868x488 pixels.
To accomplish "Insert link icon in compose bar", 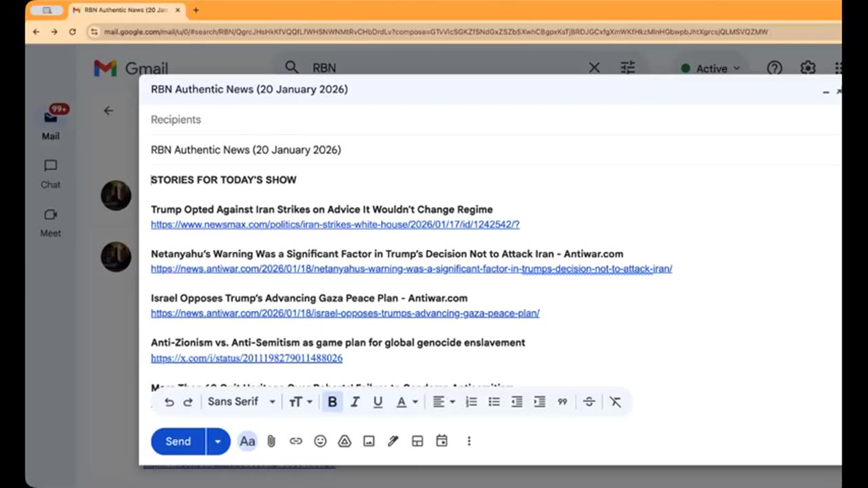I will [296, 441].
